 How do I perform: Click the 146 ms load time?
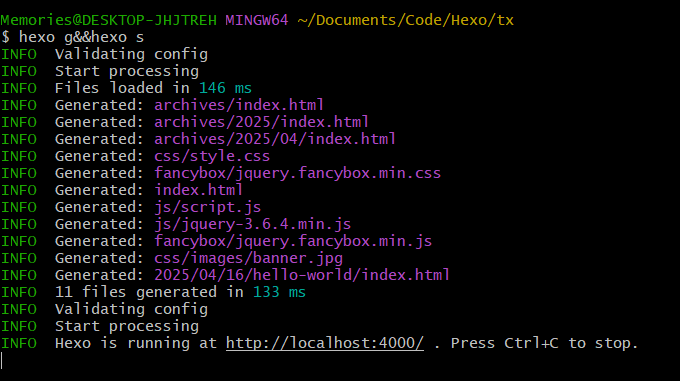pos(226,88)
